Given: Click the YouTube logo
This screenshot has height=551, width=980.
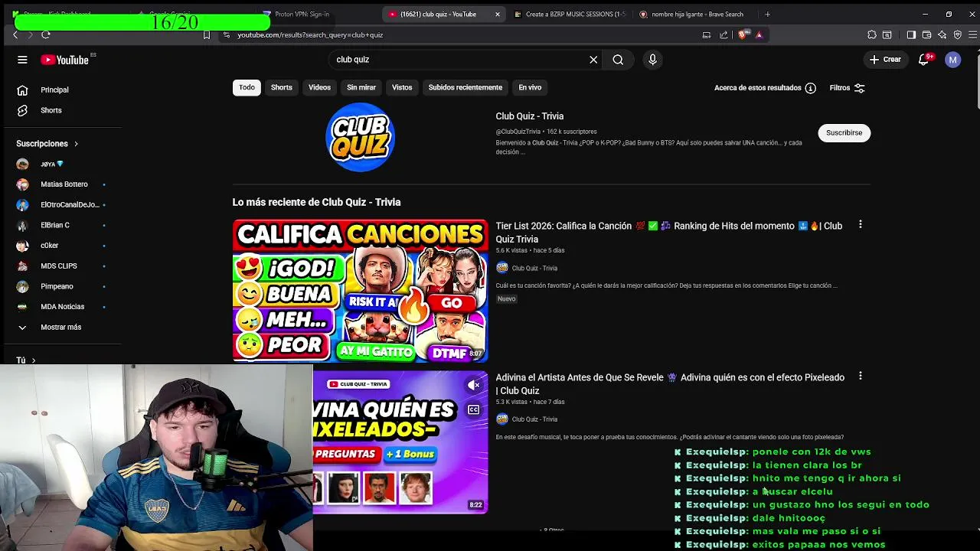Looking at the screenshot, I should click(x=65, y=60).
